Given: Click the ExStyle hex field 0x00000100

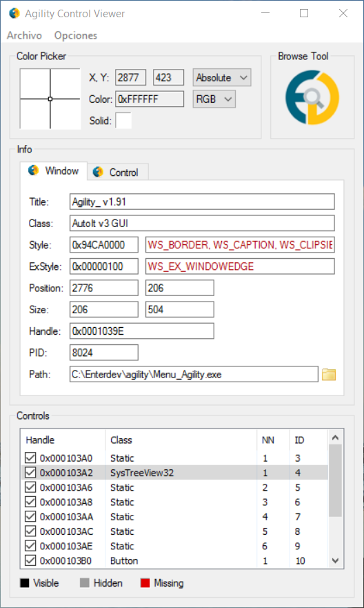Looking at the screenshot, I should click(x=104, y=266).
